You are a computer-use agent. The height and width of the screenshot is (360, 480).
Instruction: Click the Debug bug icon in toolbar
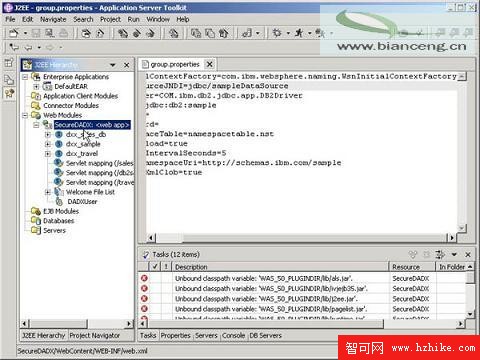pyautogui.click(x=277, y=33)
